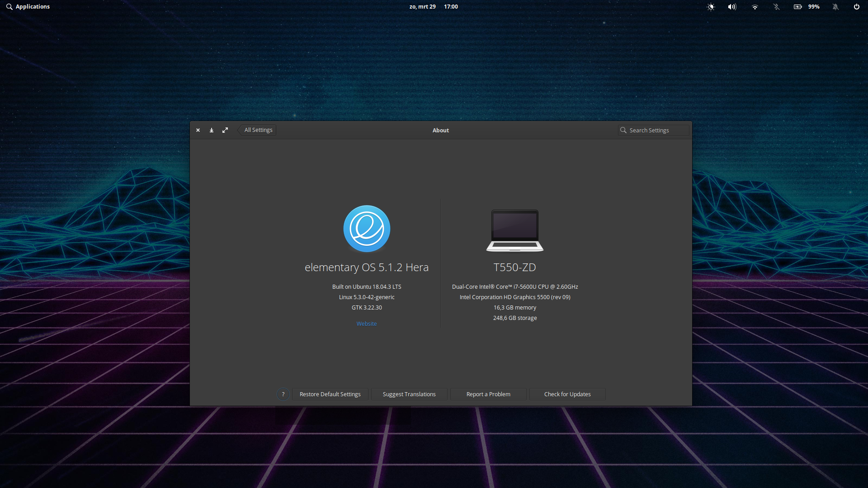Click the Wi-Fi status icon in the panel
868x488 pixels.
(x=755, y=7)
